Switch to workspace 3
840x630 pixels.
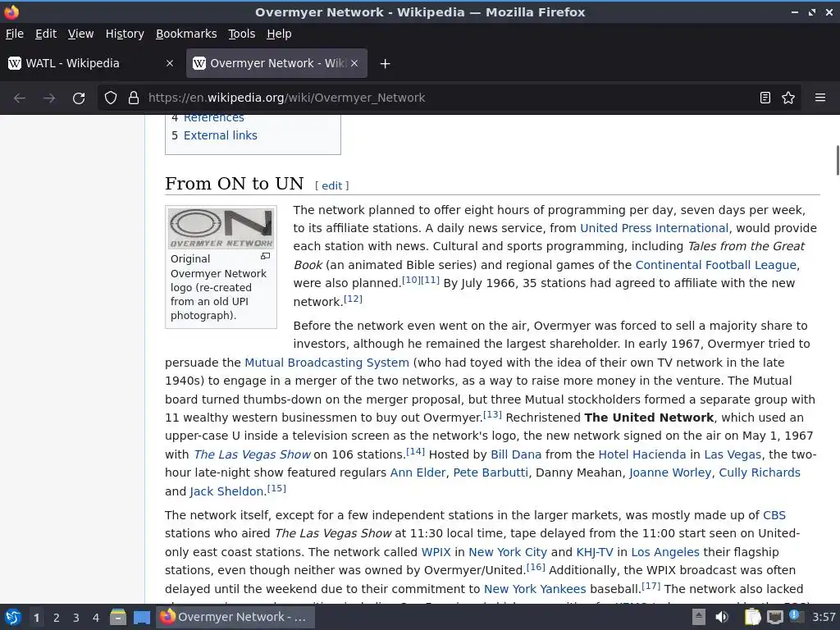[x=76, y=618]
